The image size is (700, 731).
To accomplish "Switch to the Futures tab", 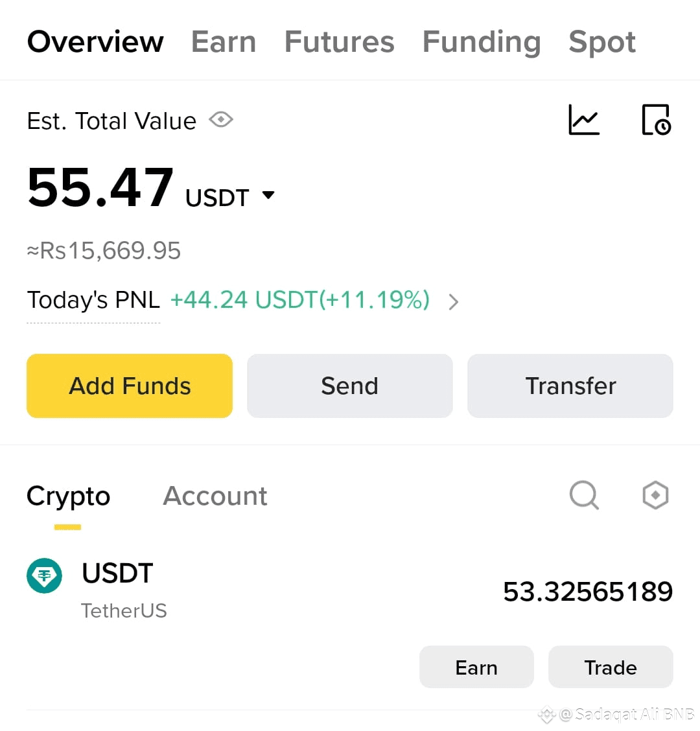I will 339,42.
